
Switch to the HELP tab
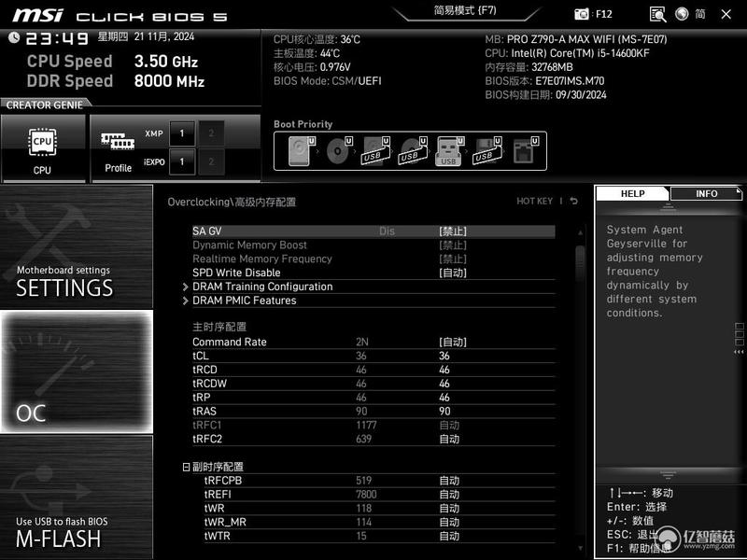coord(633,193)
